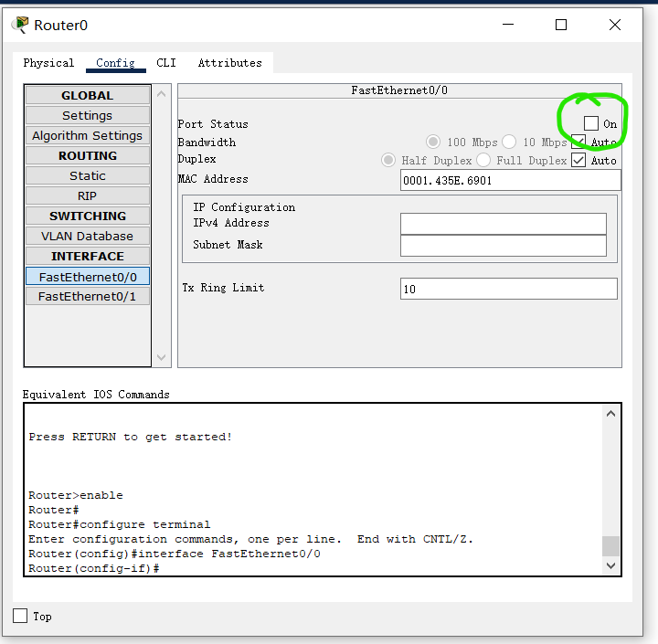Click the 'Equivalent IOS Commands' label
The height and width of the screenshot is (644, 658).
[x=96, y=395]
